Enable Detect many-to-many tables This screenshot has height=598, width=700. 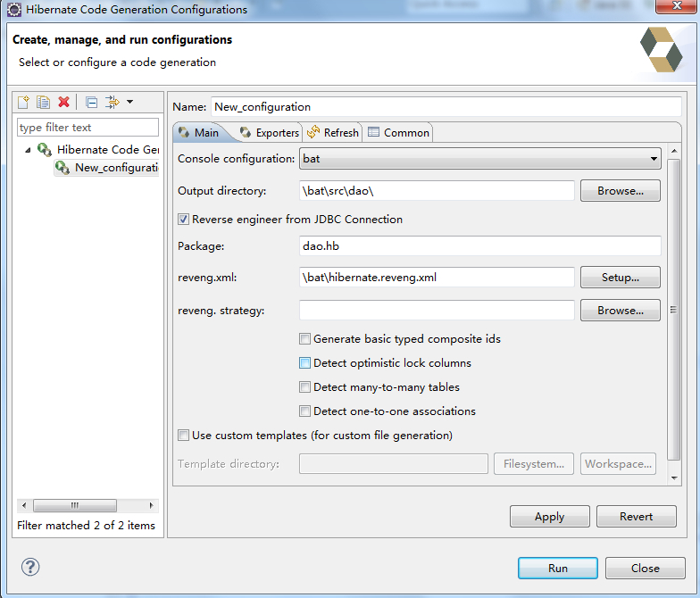(x=304, y=387)
